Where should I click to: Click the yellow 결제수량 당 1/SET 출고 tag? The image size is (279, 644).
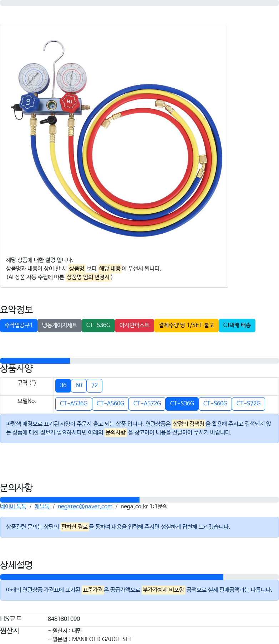tap(186, 326)
